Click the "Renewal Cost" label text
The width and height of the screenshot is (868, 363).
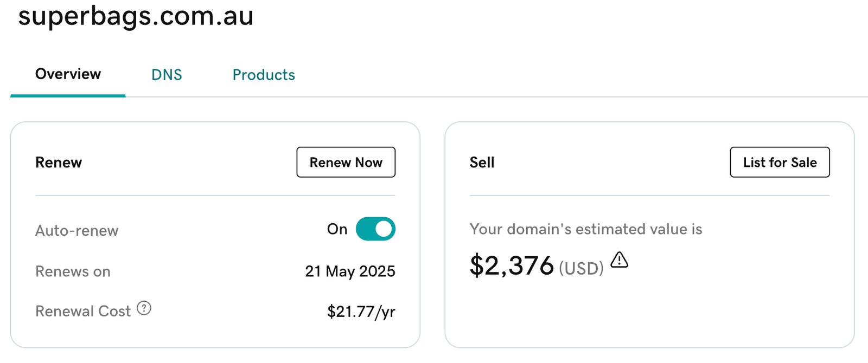click(83, 312)
